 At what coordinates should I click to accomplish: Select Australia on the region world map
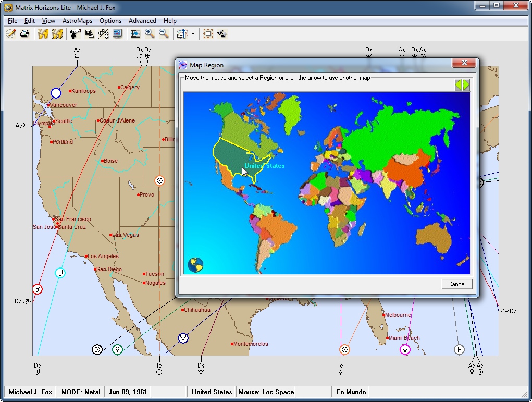[434, 238]
